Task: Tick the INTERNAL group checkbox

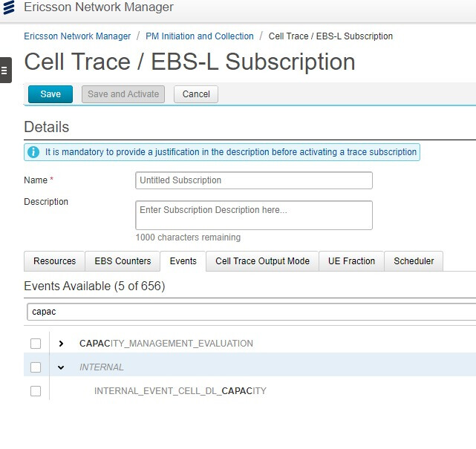Action: (36, 367)
